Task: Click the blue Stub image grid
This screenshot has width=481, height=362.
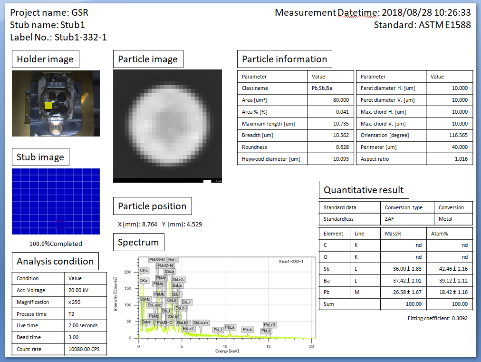Action: tap(56, 201)
